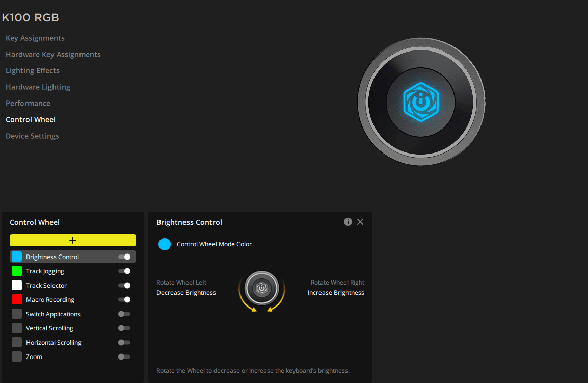Click the info icon in Brightness Control panel
The height and width of the screenshot is (383, 588).
click(348, 222)
